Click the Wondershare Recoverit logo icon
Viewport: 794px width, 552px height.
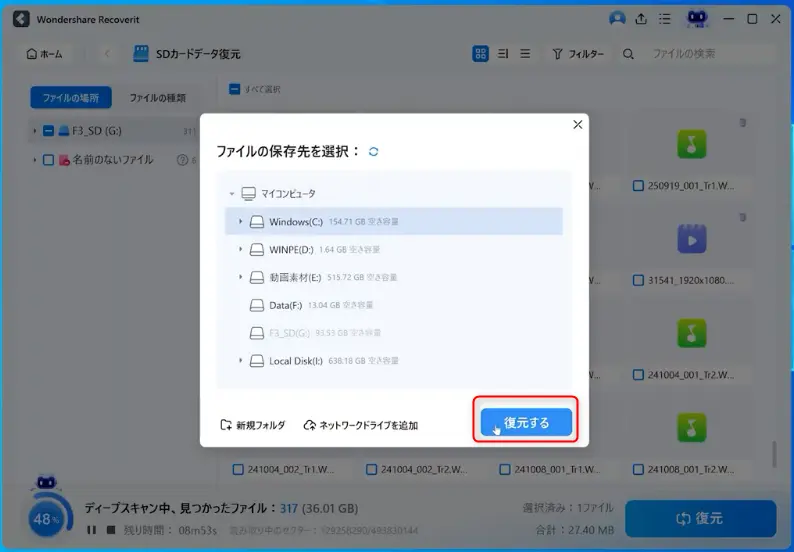pos(21,19)
